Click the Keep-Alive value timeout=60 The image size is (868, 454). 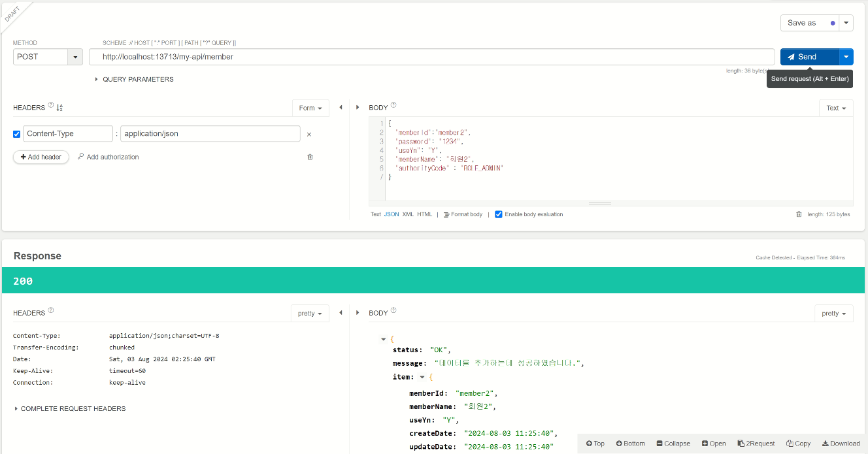coord(127,371)
